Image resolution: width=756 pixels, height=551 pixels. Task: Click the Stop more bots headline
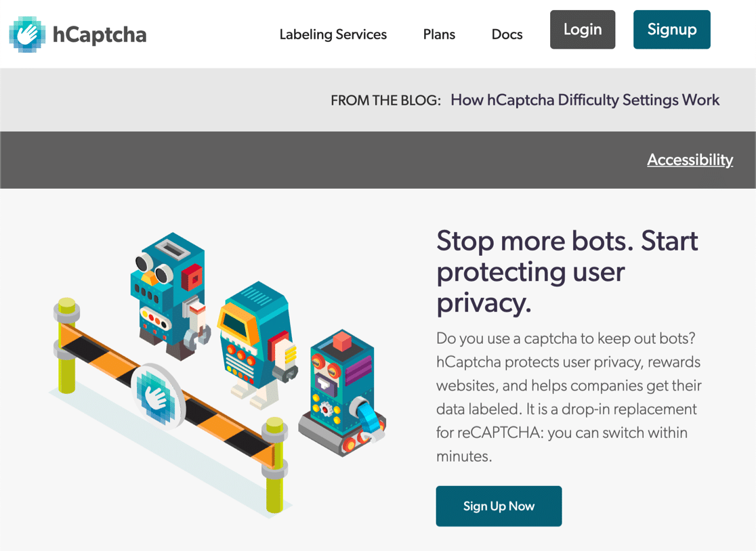point(567,271)
